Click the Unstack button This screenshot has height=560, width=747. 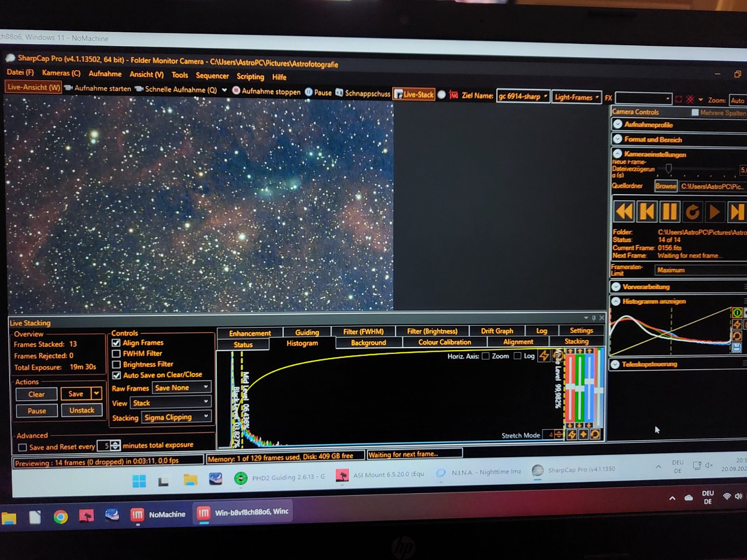pos(82,410)
